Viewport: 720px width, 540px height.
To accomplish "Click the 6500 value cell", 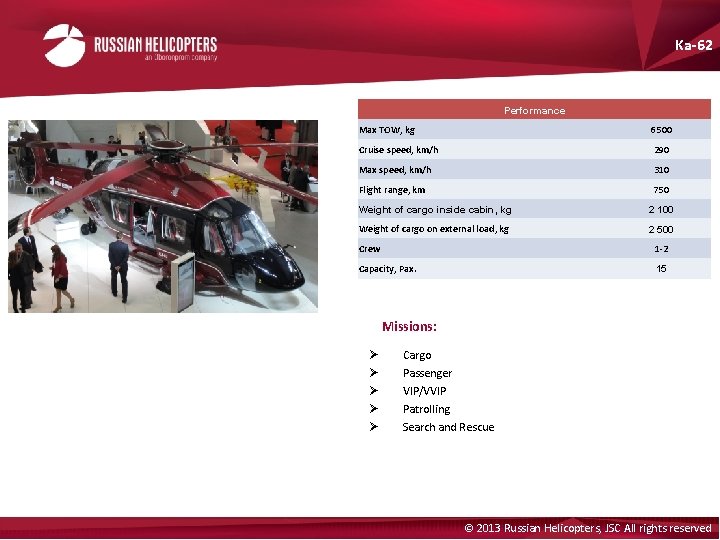I will tap(661, 130).
